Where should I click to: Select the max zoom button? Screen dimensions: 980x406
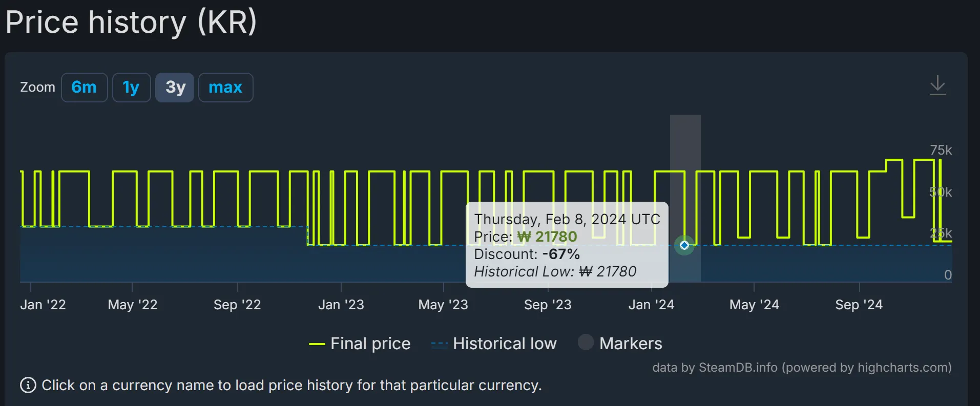225,88
